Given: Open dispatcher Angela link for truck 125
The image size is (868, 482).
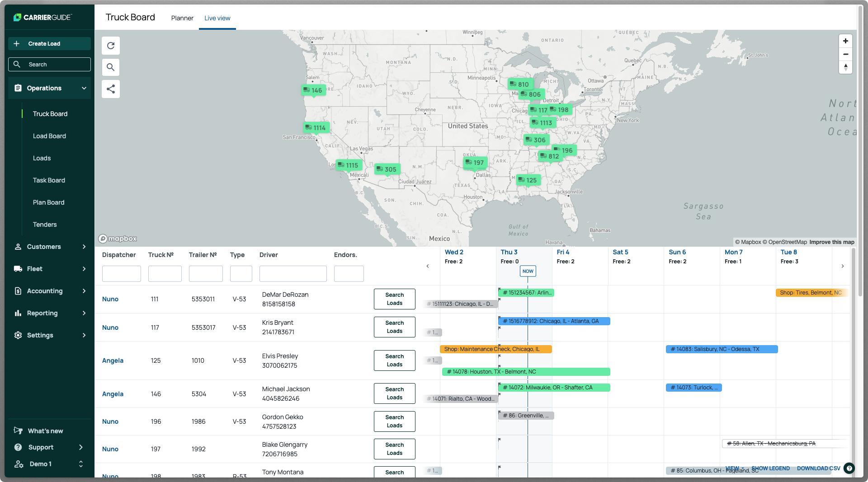Looking at the screenshot, I should [113, 360].
